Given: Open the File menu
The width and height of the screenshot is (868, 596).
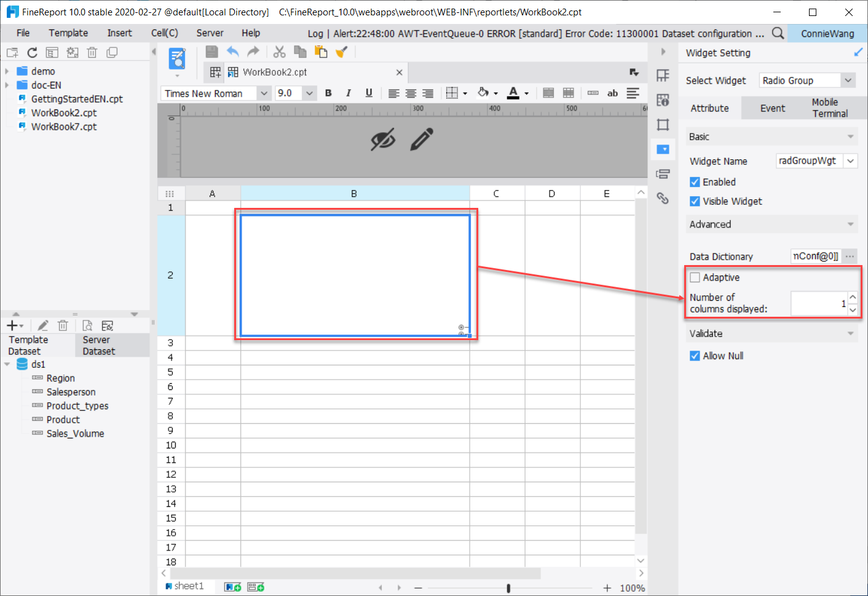Looking at the screenshot, I should coord(23,33).
